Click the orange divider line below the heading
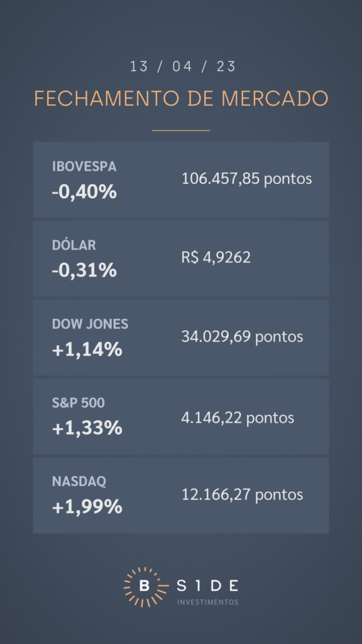 pyautogui.click(x=181, y=130)
